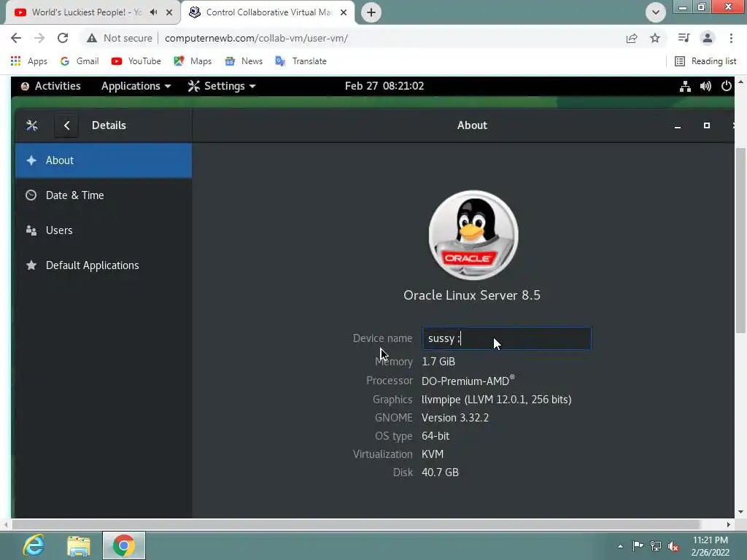Select Default Applications in sidebar
Viewport: 747px width, 560px height.
coord(104,265)
